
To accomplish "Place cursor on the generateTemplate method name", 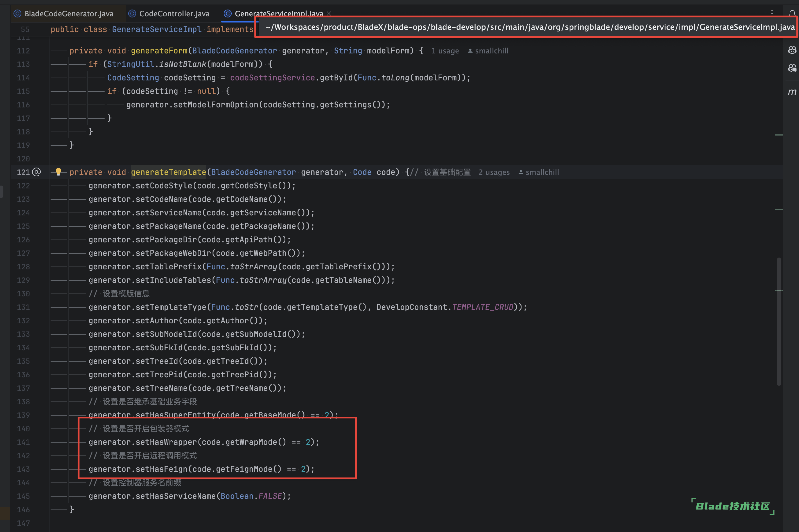I will [169, 172].
